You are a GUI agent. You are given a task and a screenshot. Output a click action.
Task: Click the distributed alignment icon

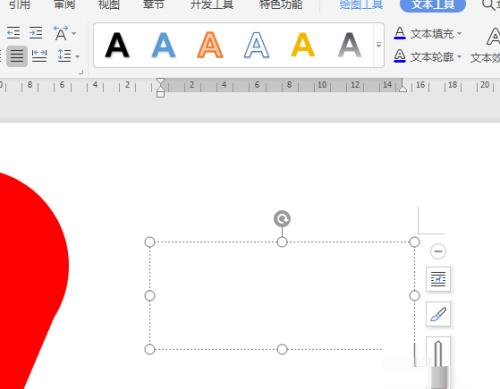tap(39, 56)
